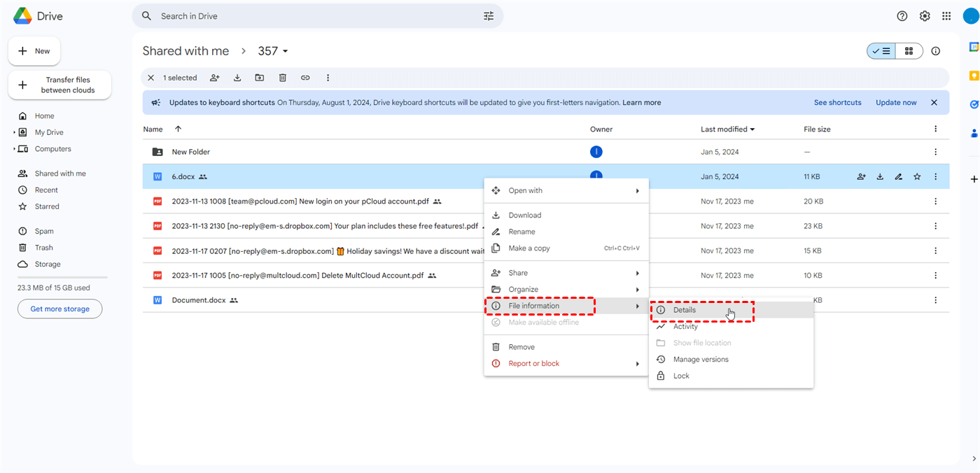The width and height of the screenshot is (980, 473).
Task: Open the Settings gear icon
Action: (925, 16)
